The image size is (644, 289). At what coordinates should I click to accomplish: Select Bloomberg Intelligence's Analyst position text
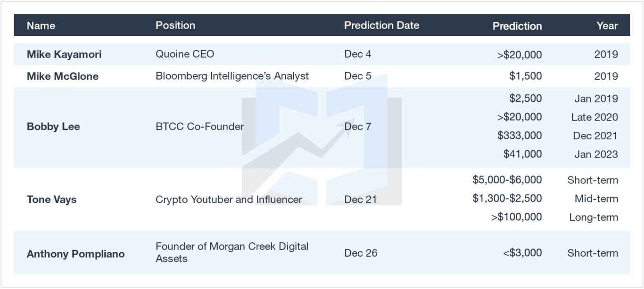(232, 76)
